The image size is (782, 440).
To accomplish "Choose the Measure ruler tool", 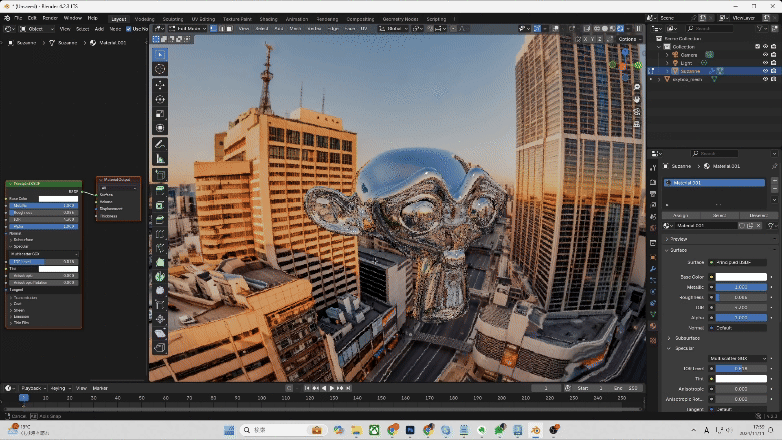I will click(160, 159).
